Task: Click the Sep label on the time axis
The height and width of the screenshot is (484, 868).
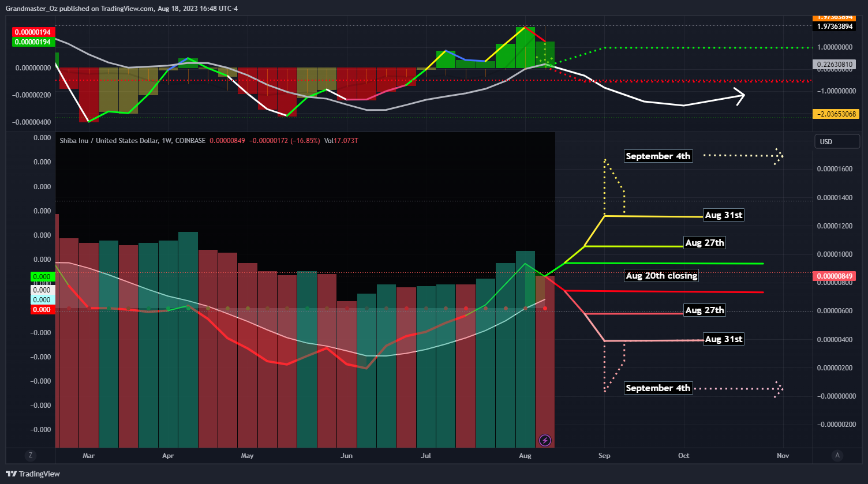Action: [604, 456]
